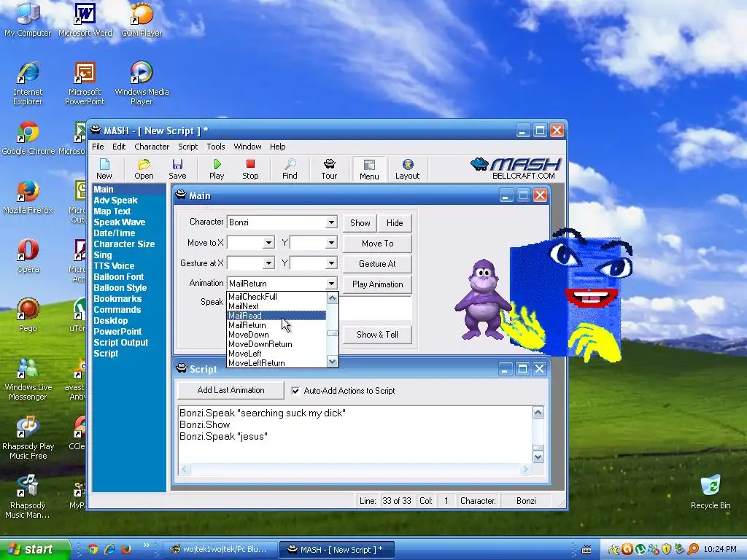
Task: Open the Gesture at X dropdown
Action: pos(268,262)
